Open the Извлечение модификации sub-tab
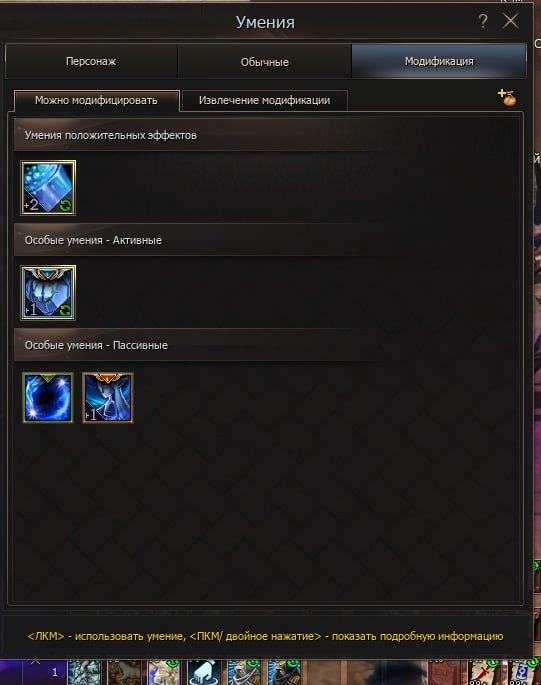The width and height of the screenshot is (541, 685). click(x=264, y=100)
